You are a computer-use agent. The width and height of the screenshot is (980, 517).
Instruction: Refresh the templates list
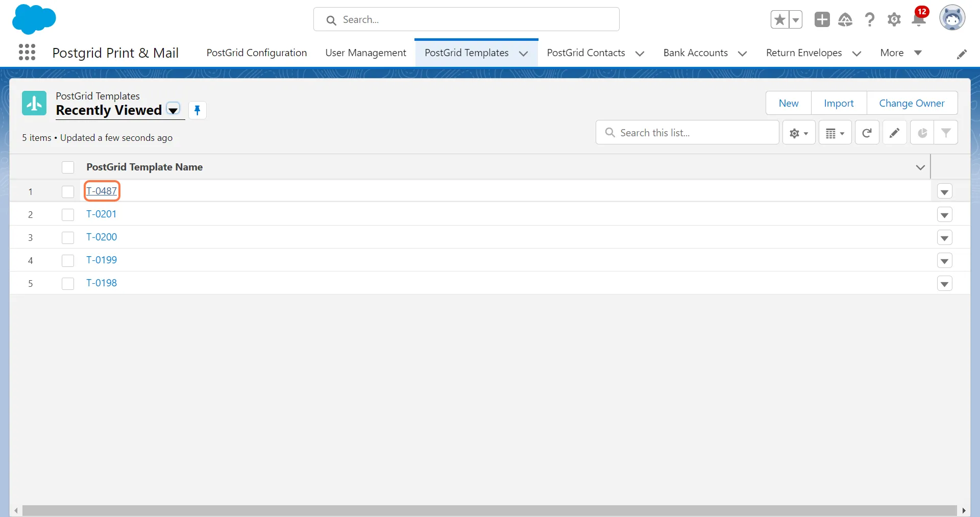click(867, 133)
